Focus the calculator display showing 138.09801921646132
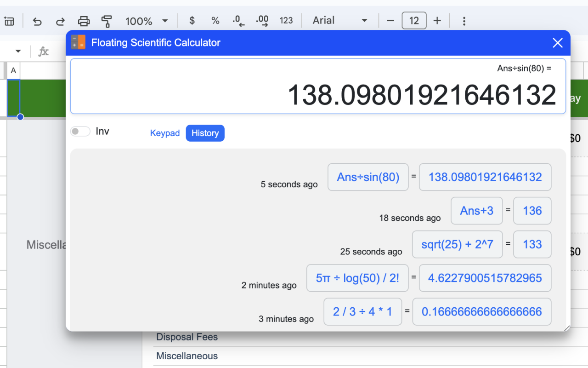 click(318, 86)
